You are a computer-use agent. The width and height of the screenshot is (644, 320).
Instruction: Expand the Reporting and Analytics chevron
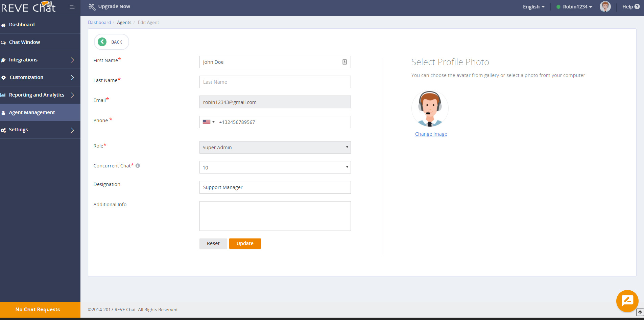click(x=72, y=95)
